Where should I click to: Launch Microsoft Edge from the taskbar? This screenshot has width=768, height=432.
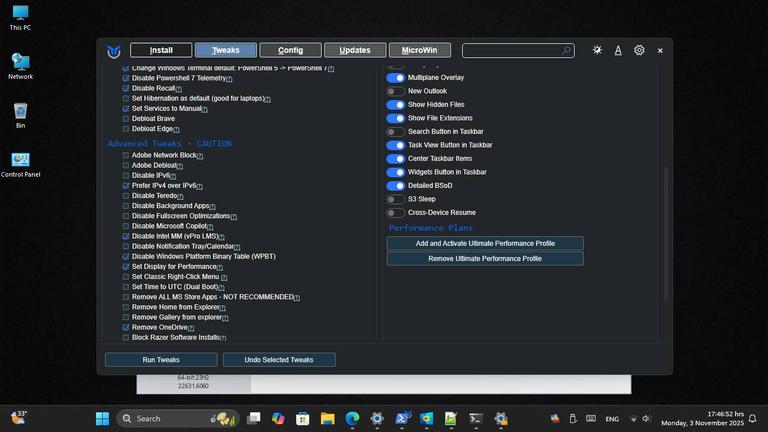352,418
